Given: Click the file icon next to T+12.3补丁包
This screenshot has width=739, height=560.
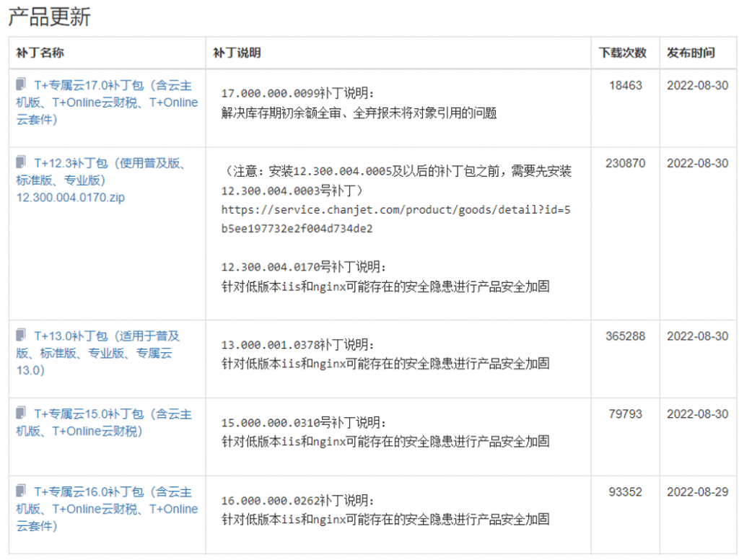Looking at the screenshot, I should coord(21,162).
